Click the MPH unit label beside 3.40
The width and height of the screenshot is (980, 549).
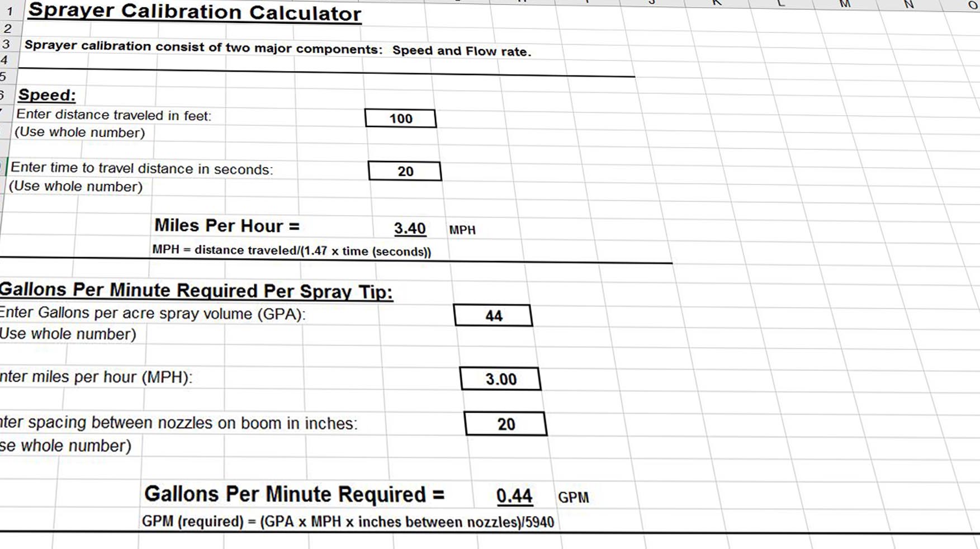(x=462, y=230)
